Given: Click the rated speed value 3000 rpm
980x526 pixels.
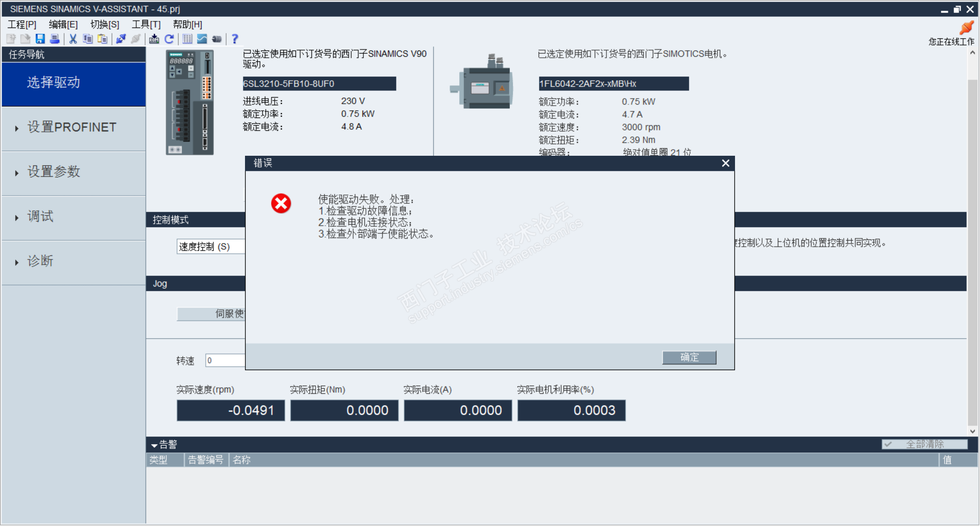Looking at the screenshot, I should coord(641,127).
